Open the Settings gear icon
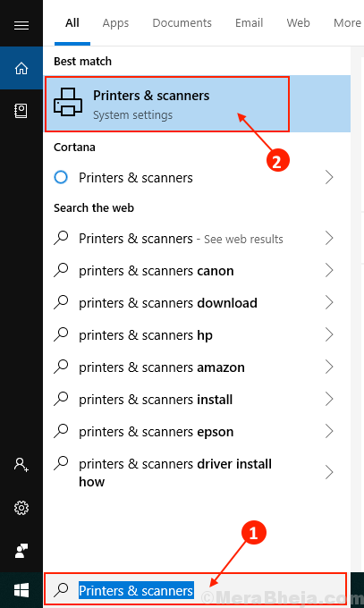The height and width of the screenshot is (608, 364). 21,508
